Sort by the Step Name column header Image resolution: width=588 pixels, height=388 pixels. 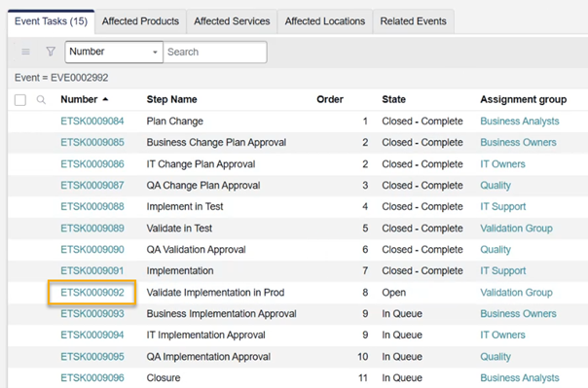(x=171, y=99)
